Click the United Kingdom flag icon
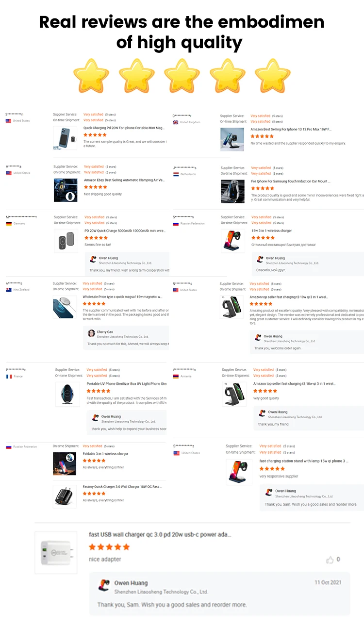The image size is (364, 627). (175, 122)
